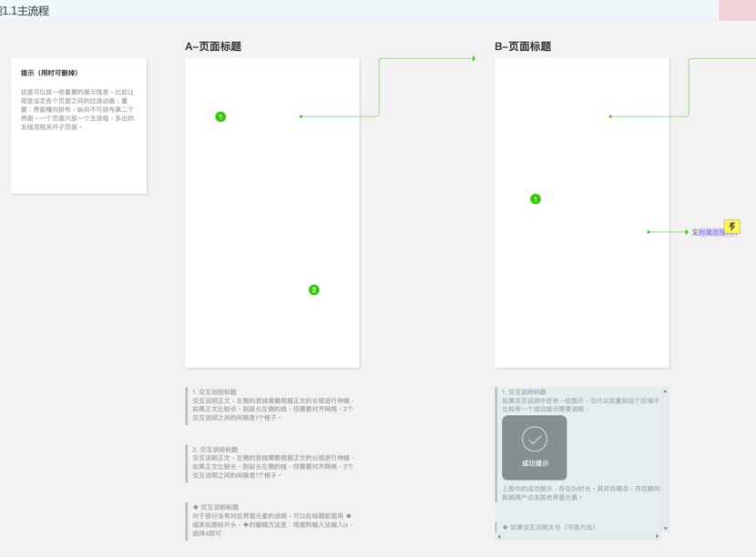Click green marker 1 on page A
The image size is (756, 557).
pos(220,116)
